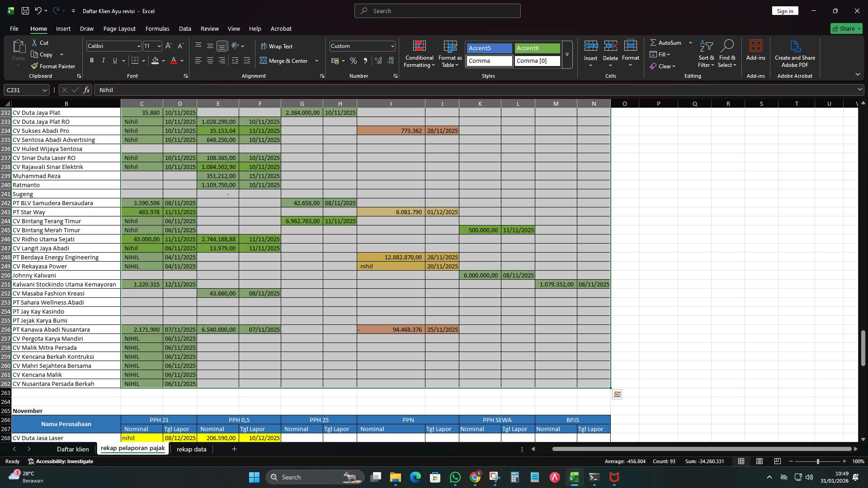The width and height of the screenshot is (868, 488).
Task: Apply Percent Style to the selection
Action: (354, 61)
